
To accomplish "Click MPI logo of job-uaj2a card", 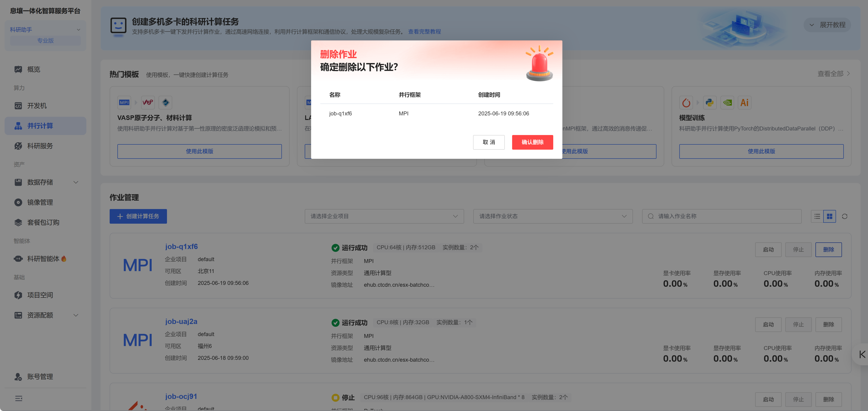I will click(138, 340).
